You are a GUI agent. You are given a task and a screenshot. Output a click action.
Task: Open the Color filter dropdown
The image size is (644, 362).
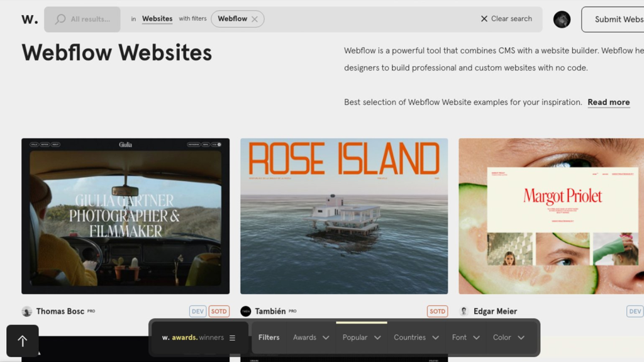click(x=508, y=338)
